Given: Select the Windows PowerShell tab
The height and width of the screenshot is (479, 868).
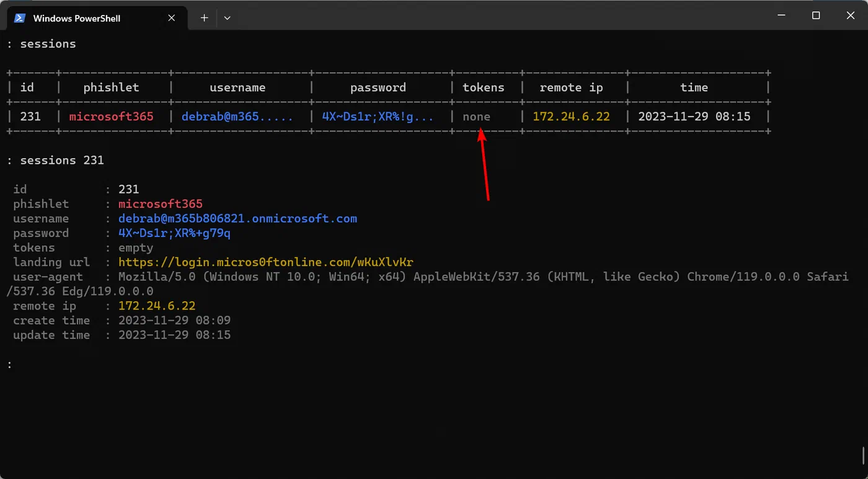Looking at the screenshot, I should pyautogui.click(x=96, y=18).
